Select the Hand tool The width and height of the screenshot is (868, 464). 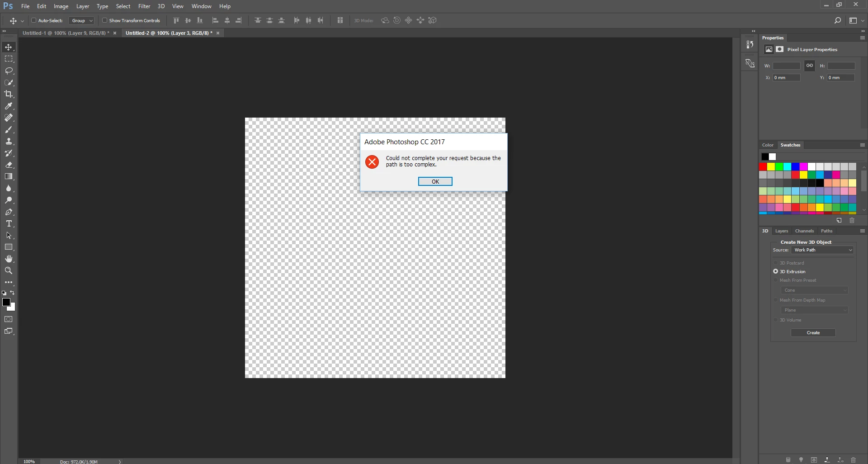(9, 259)
